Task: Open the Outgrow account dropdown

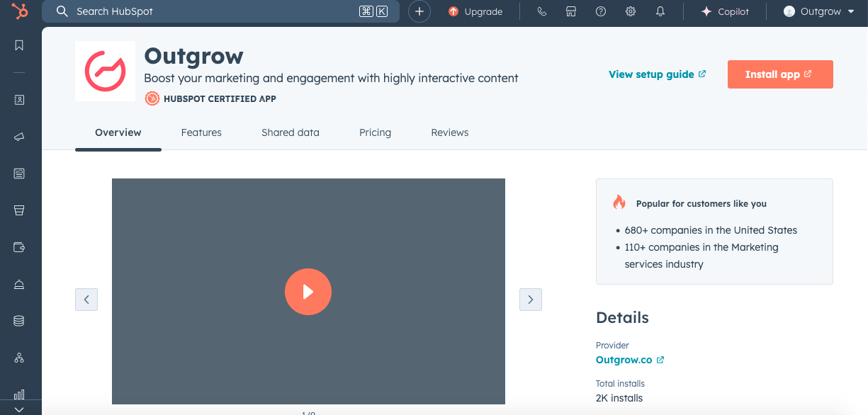Action: [819, 11]
